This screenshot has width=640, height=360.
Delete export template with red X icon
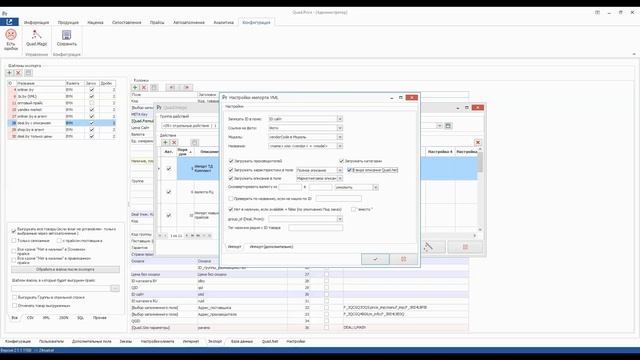pos(18,73)
